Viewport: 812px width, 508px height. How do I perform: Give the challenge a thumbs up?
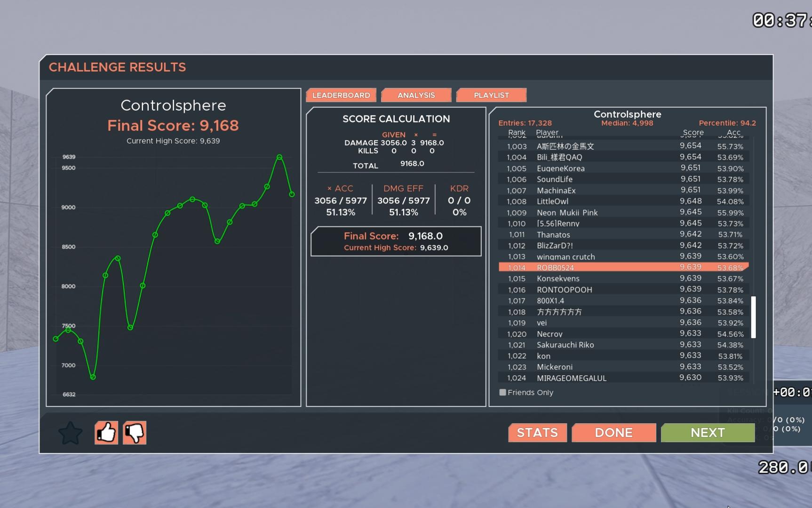tap(106, 432)
